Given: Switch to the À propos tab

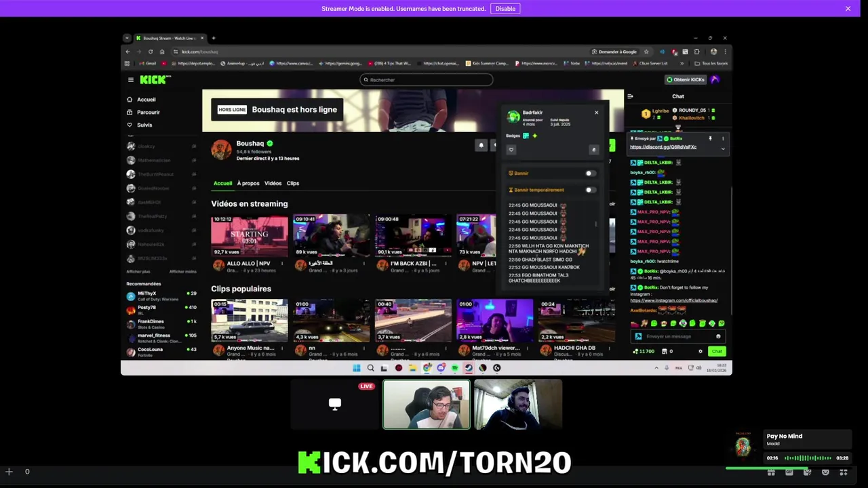Looking at the screenshot, I should 248,184.
